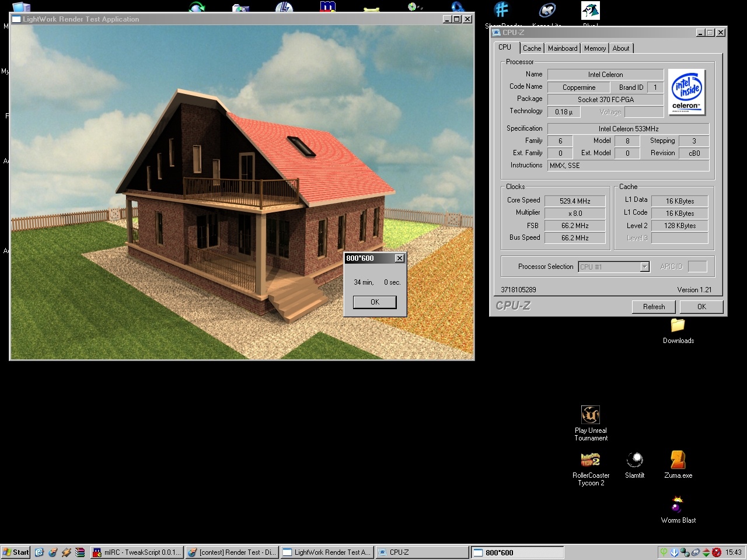
Task: Launch Play Unreal Tournament desktop shortcut
Action: pyautogui.click(x=591, y=423)
